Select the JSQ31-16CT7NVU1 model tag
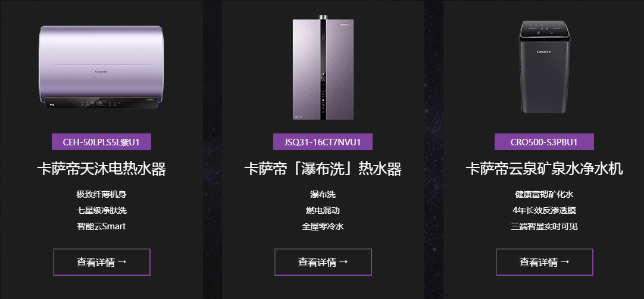Screen dimensions: 644x299 pyautogui.click(x=323, y=142)
